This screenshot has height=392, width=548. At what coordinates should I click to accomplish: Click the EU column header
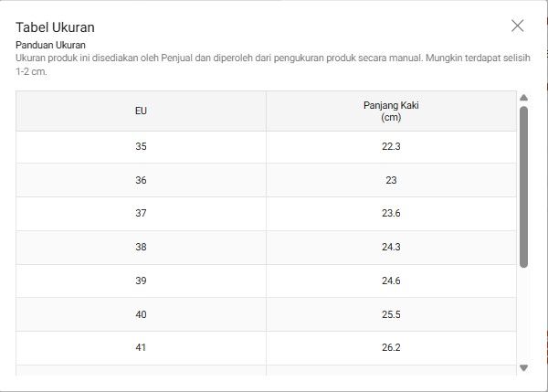point(141,111)
